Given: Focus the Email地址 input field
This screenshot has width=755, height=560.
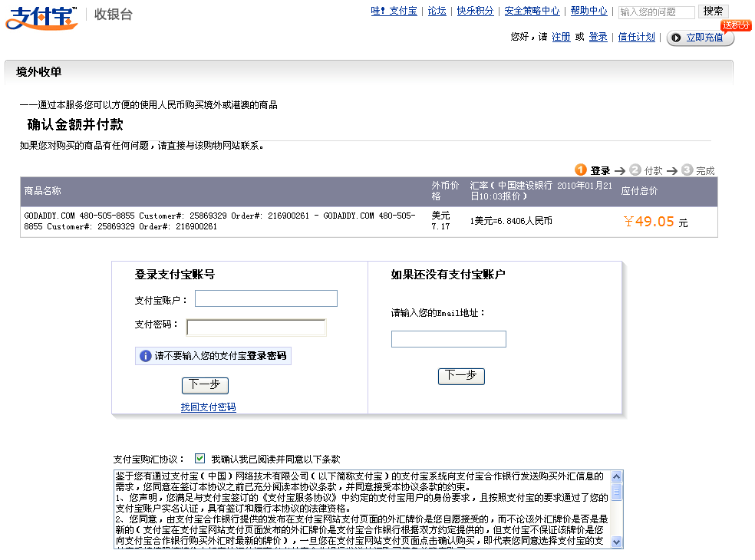Looking at the screenshot, I should 449,339.
